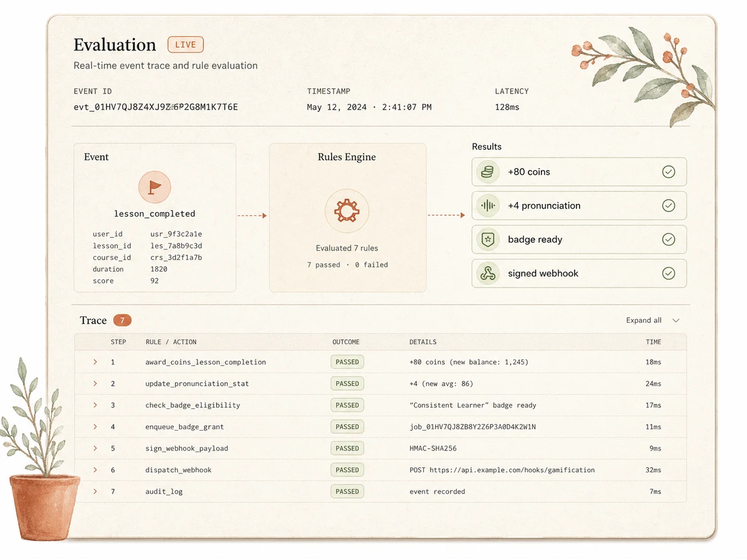Viewport: 747px width, 560px height.
Task: Click PASSED badge for audit_log
Action: coord(347,492)
